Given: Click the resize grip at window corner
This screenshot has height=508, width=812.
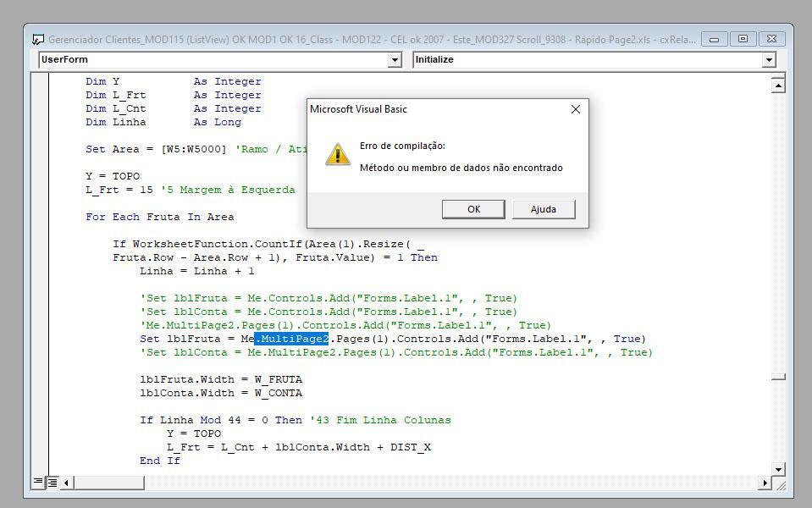Looking at the screenshot, I should [x=781, y=484].
